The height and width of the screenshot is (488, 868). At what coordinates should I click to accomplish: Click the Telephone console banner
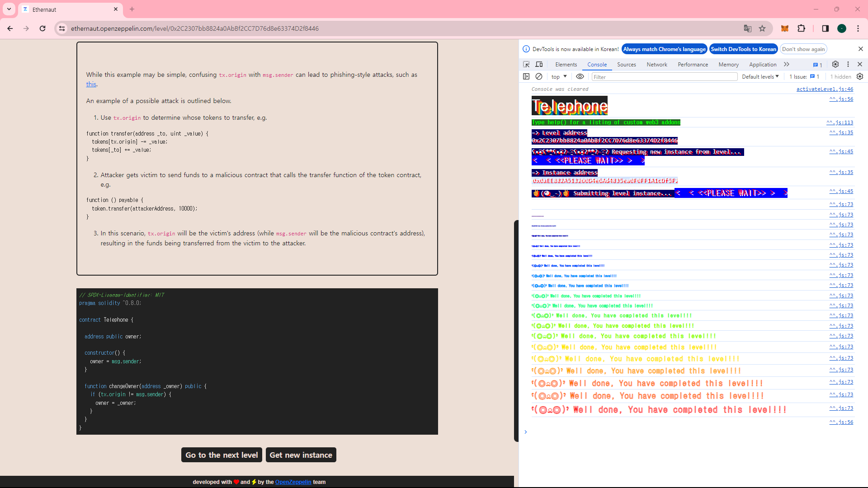point(570,106)
